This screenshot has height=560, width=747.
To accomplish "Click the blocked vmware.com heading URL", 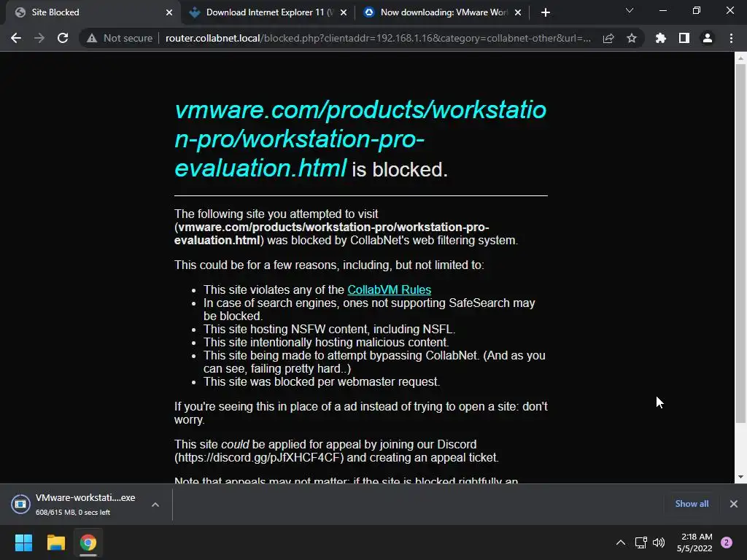I will [360, 139].
